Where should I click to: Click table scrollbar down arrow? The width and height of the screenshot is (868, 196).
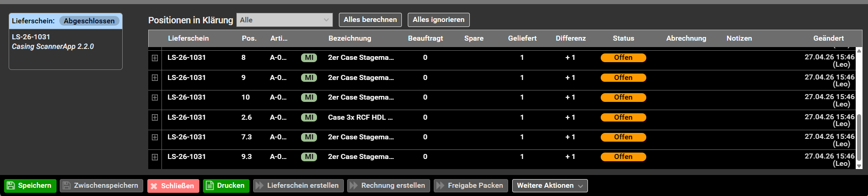point(859,166)
